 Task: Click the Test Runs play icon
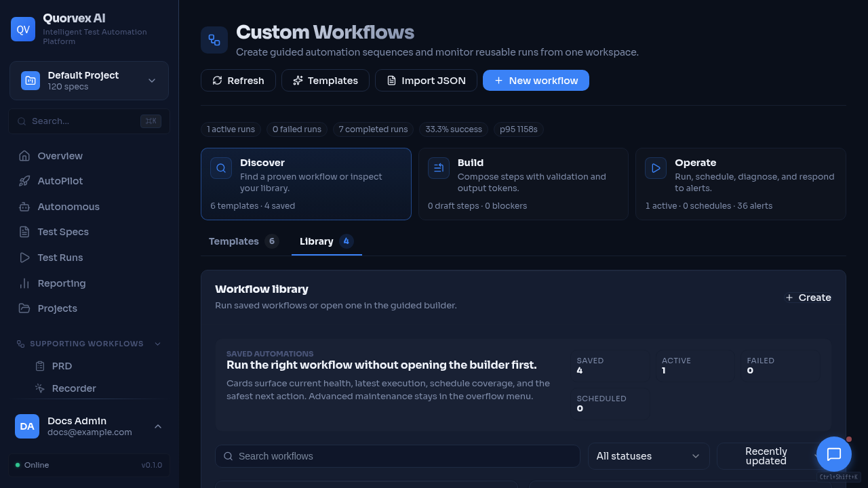coord(24,258)
